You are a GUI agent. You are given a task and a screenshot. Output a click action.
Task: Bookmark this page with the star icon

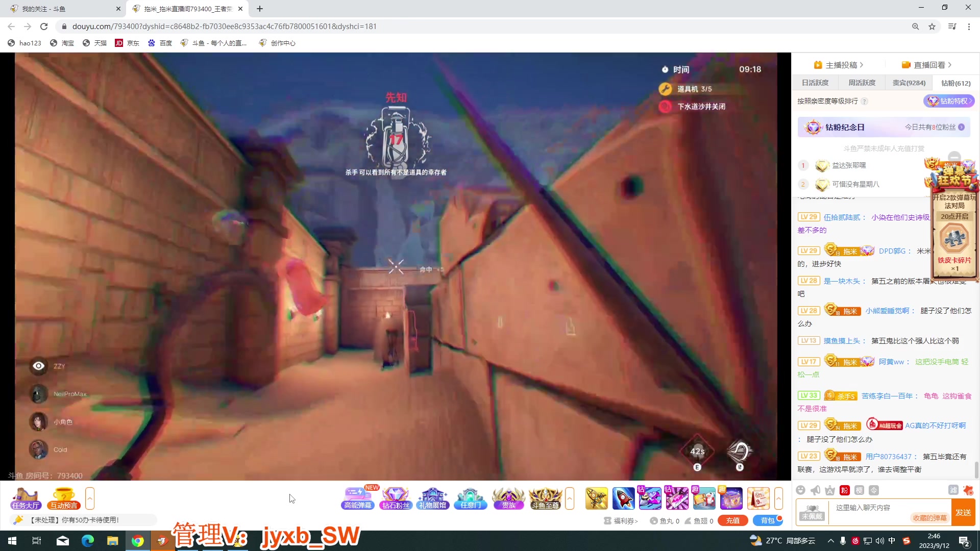pyautogui.click(x=932, y=27)
